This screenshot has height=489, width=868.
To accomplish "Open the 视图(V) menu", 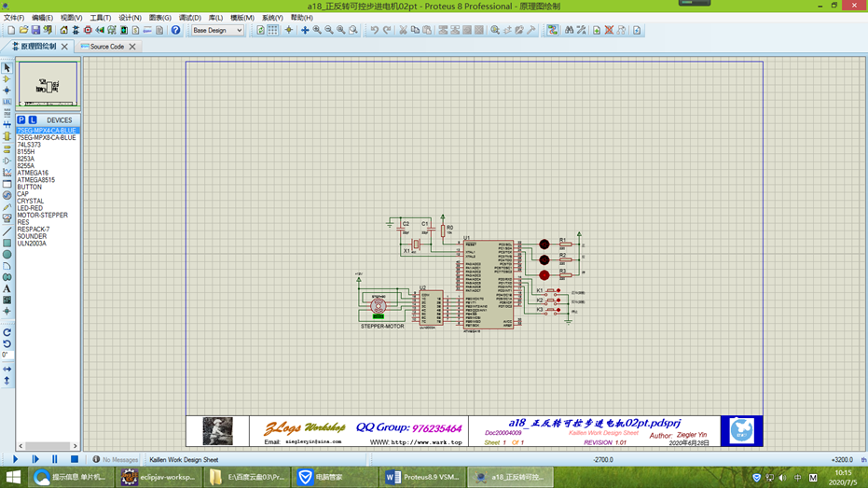I will [x=71, y=18].
